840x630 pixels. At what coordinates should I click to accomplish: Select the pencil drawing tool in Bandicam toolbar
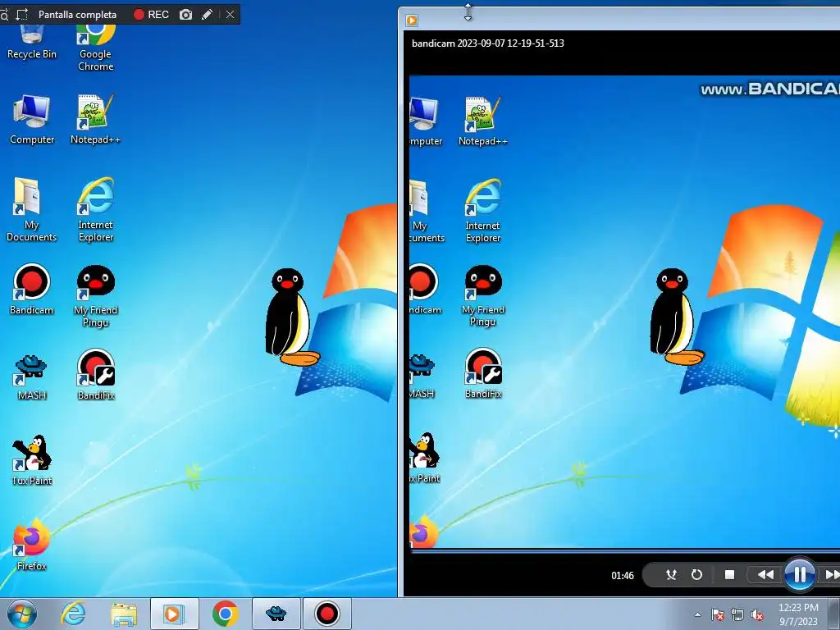click(207, 15)
